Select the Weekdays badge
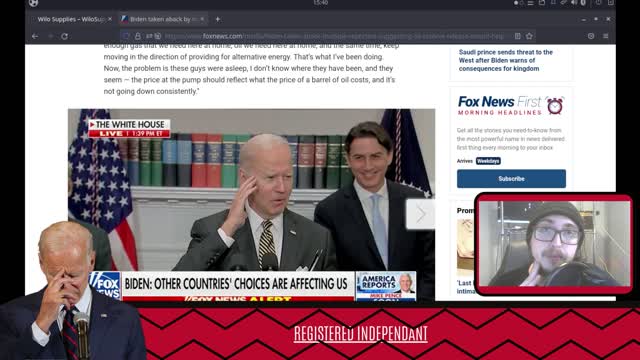This screenshot has width=640, height=360. (x=488, y=161)
